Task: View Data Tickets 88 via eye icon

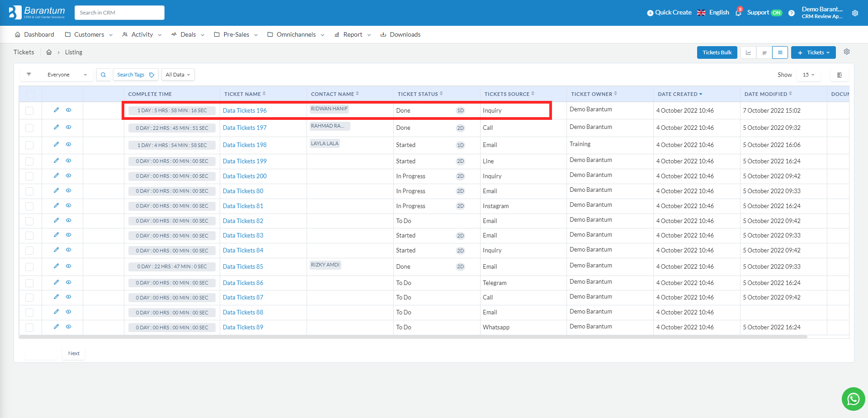Action: [x=69, y=312]
